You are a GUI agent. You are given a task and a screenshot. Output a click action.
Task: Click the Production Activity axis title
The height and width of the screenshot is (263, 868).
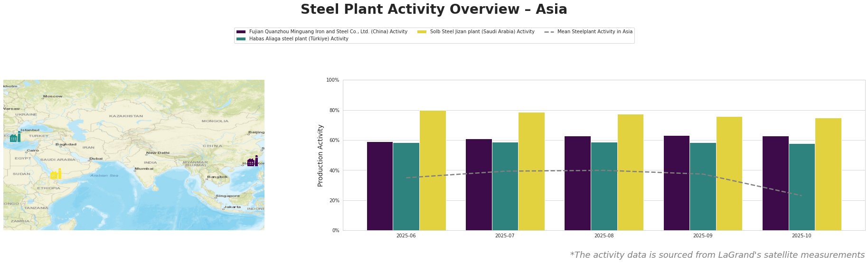(321, 155)
